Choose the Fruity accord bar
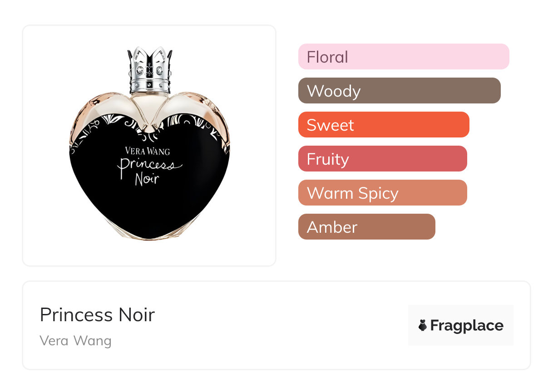The image size is (553, 392). point(382,159)
